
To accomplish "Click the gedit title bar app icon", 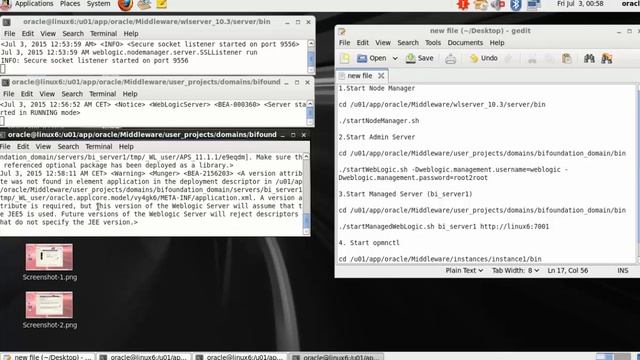I will [x=342, y=31].
